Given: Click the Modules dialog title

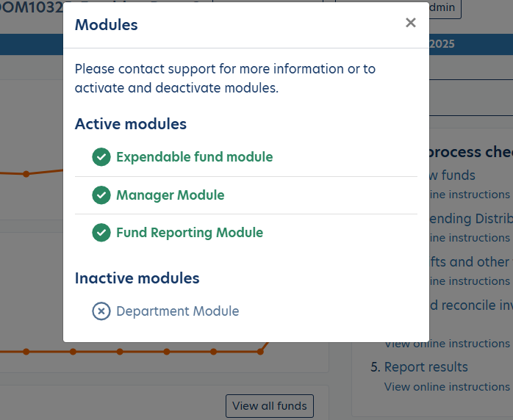Looking at the screenshot, I should click(107, 25).
